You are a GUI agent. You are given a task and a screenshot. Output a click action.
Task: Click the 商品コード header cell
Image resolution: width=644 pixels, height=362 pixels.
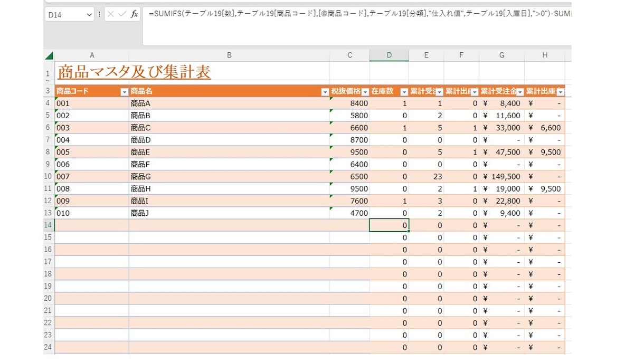92,91
